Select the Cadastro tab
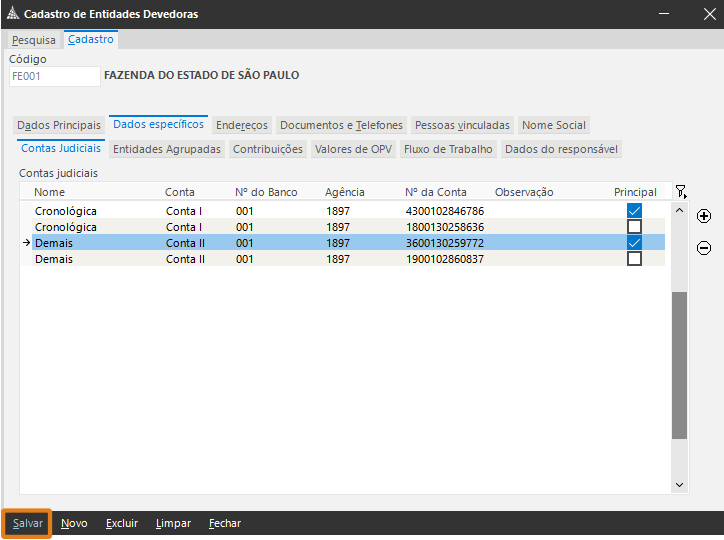This screenshot has width=724, height=540. [90, 39]
